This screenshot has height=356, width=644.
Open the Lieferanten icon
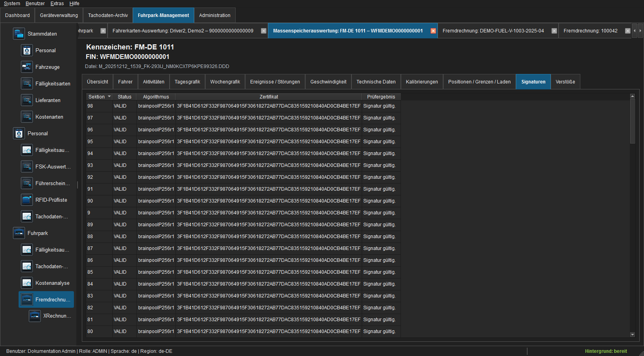[27, 100]
